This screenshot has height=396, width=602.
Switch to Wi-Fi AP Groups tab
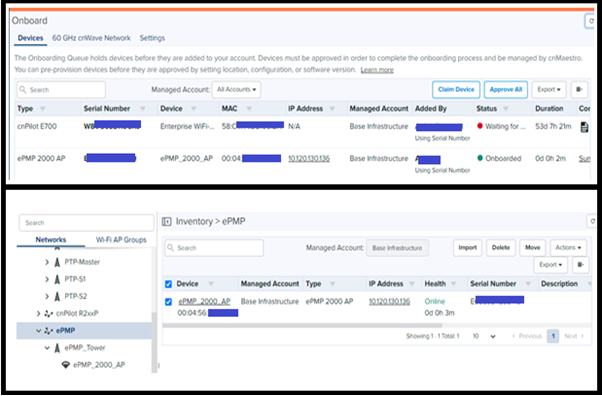[x=121, y=240]
